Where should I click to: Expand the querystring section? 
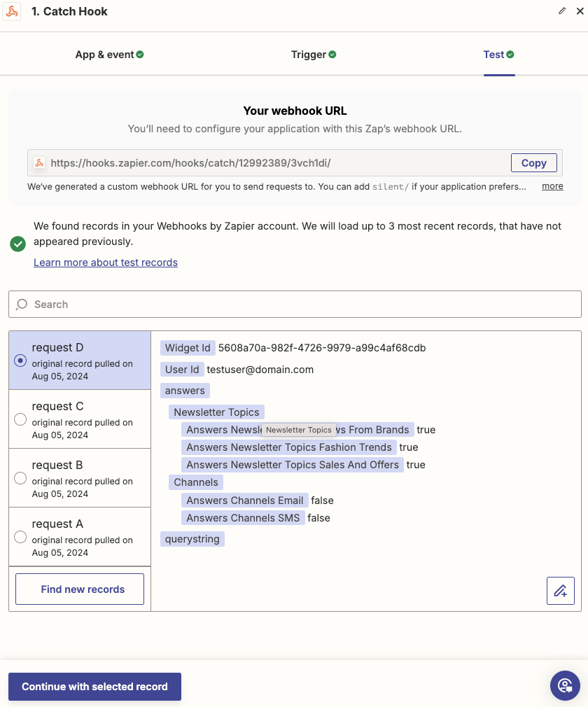click(x=192, y=538)
